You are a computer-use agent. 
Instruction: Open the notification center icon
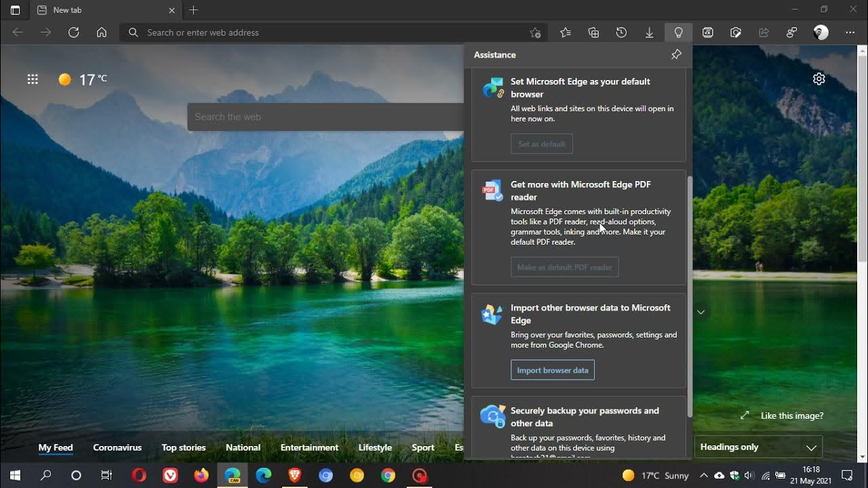[x=847, y=475]
